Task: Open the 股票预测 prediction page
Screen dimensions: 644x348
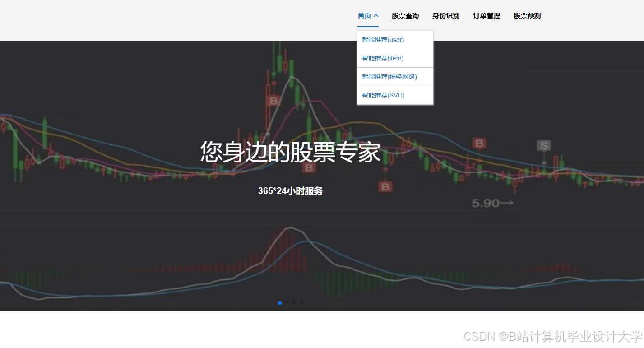Action: click(527, 15)
